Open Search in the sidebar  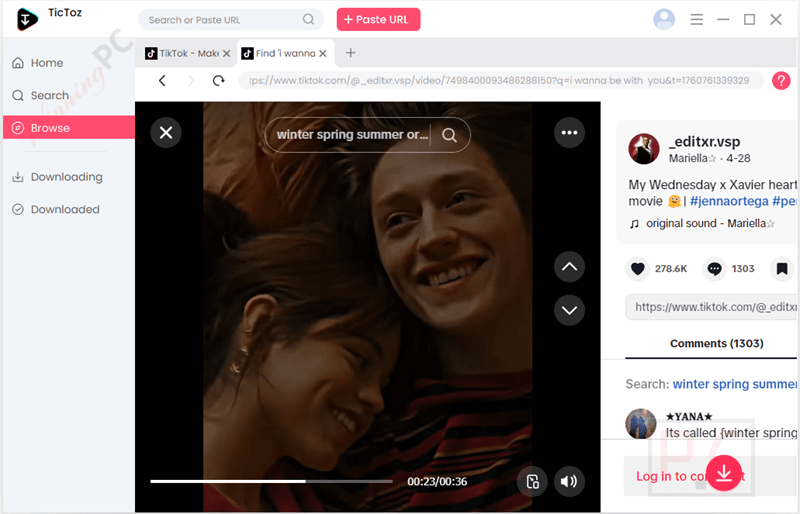[69, 95]
